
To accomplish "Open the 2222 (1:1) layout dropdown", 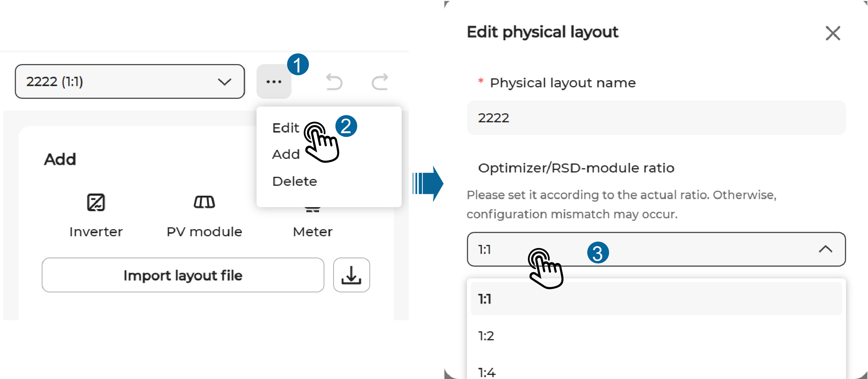I will (130, 82).
